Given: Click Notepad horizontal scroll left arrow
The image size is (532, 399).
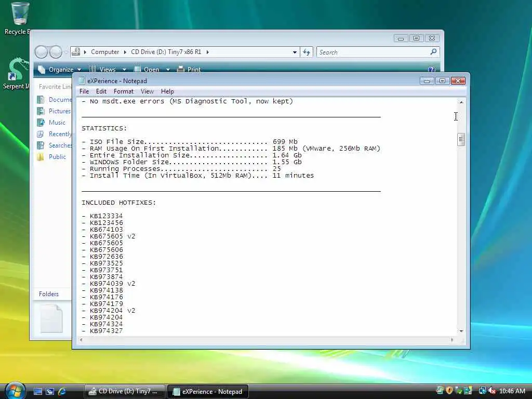Looking at the screenshot, I should [x=81, y=340].
